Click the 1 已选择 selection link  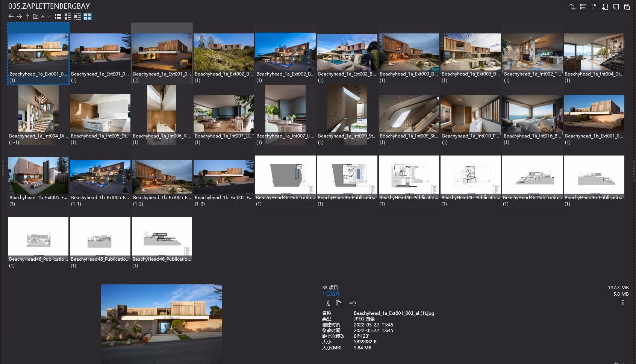tap(330, 294)
